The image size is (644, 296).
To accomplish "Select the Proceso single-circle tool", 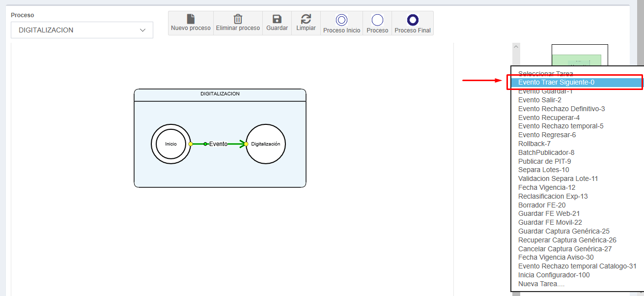I will tap(377, 20).
